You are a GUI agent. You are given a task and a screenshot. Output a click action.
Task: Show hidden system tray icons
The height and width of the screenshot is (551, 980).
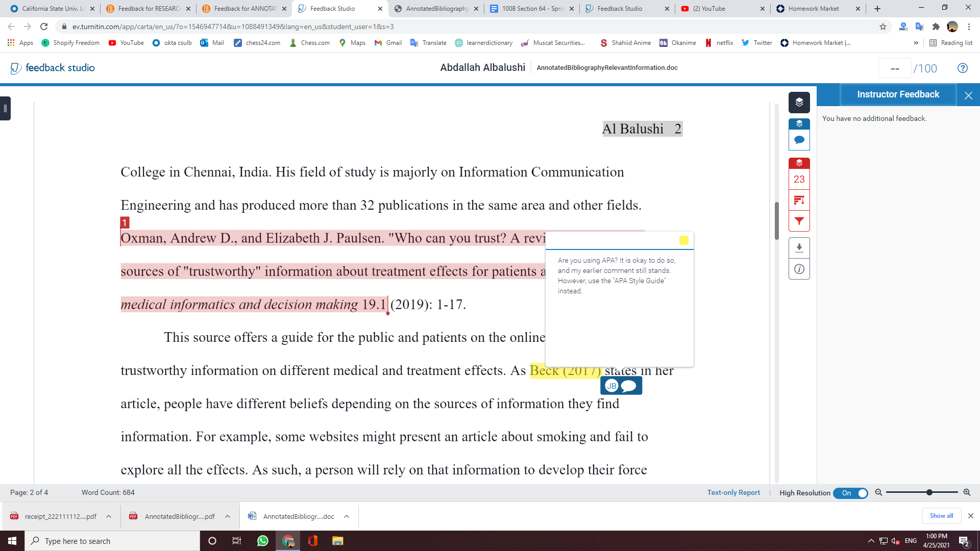(x=871, y=541)
